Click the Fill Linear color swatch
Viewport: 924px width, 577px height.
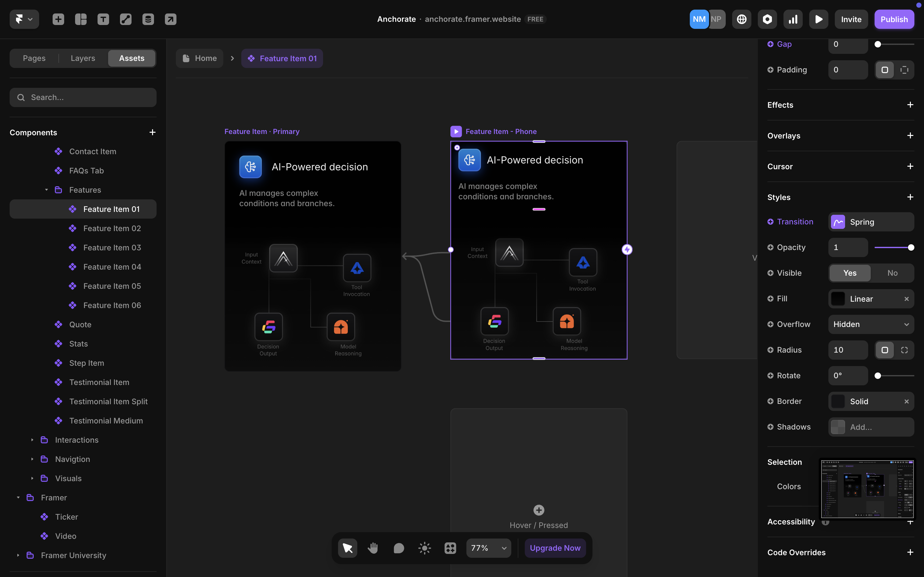click(x=838, y=299)
